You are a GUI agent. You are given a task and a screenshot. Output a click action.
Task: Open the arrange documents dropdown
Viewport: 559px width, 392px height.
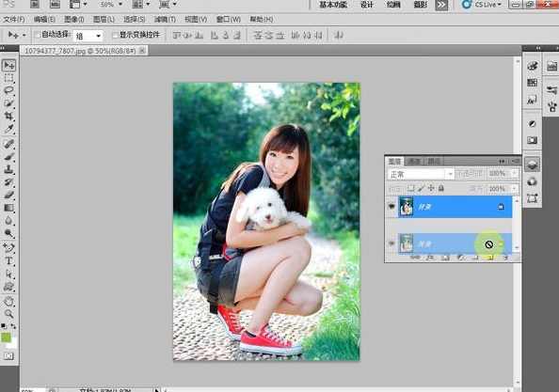pos(141,5)
